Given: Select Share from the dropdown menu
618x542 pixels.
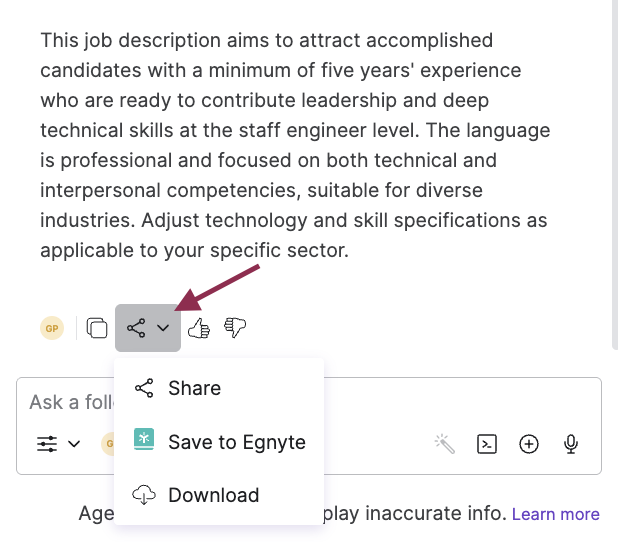Looking at the screenshot, I should click(194, 388).
